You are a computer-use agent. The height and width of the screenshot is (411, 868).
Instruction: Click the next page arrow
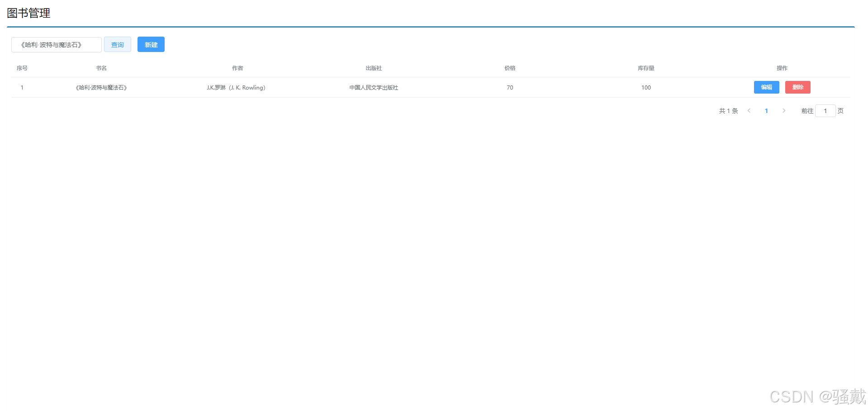(784, 110)
